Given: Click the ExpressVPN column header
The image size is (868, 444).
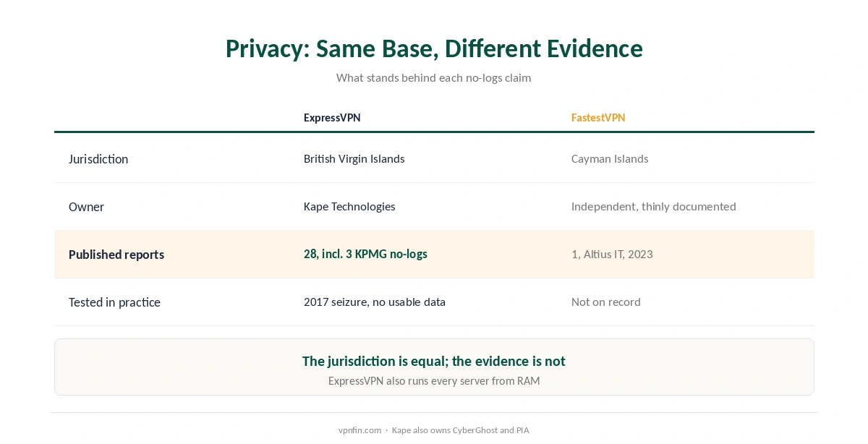Looking at the screenshot, I should pyautogui.click(x=332, y=118).
